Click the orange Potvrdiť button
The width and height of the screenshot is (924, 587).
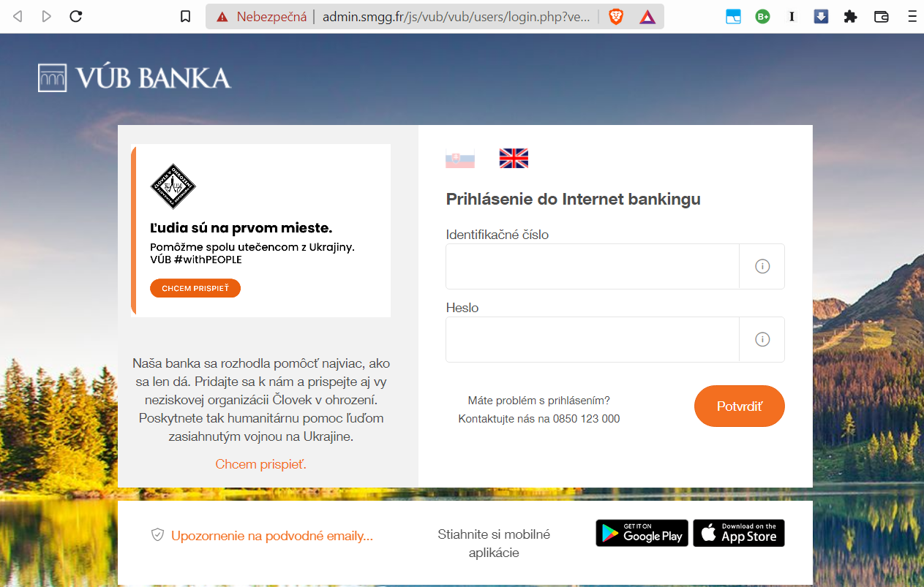click(740, 406)
